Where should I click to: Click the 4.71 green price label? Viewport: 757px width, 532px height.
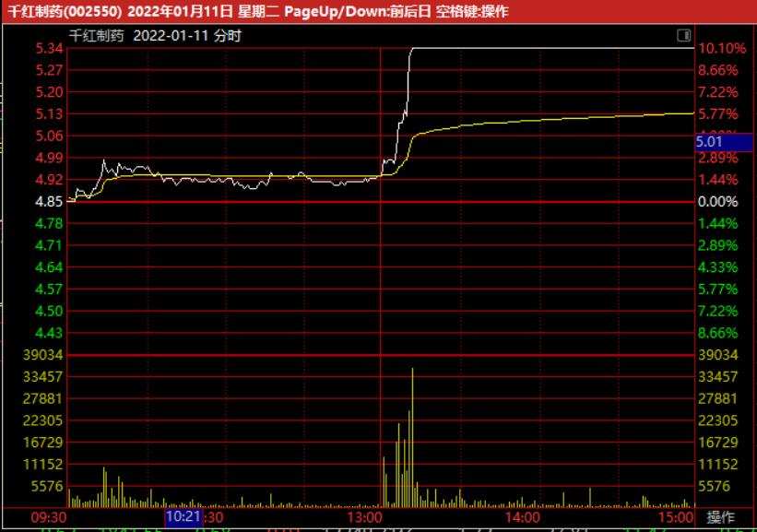(49, 246)
